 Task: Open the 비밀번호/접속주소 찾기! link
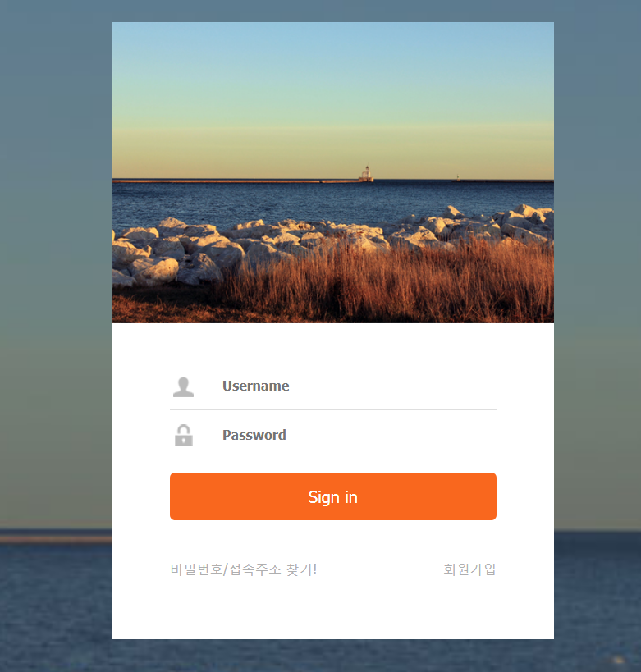[x=244, y=569]
